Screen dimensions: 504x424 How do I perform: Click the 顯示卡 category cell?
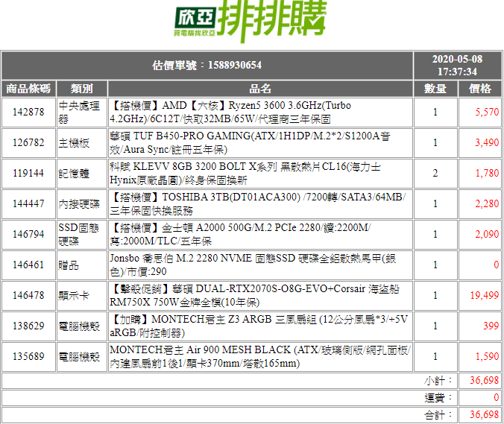click(82, 296)
